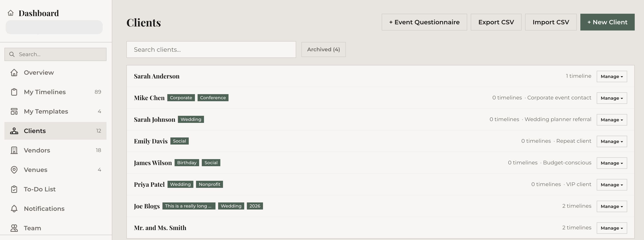Click the Overview house icon
This screenshot has width=644, height=240.
point(14,72)
